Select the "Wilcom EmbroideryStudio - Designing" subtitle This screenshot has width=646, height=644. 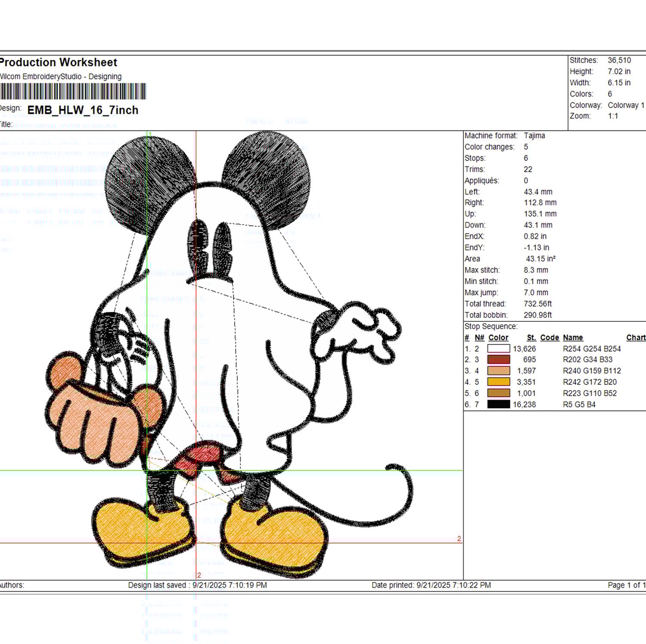[x=60, y=77]
